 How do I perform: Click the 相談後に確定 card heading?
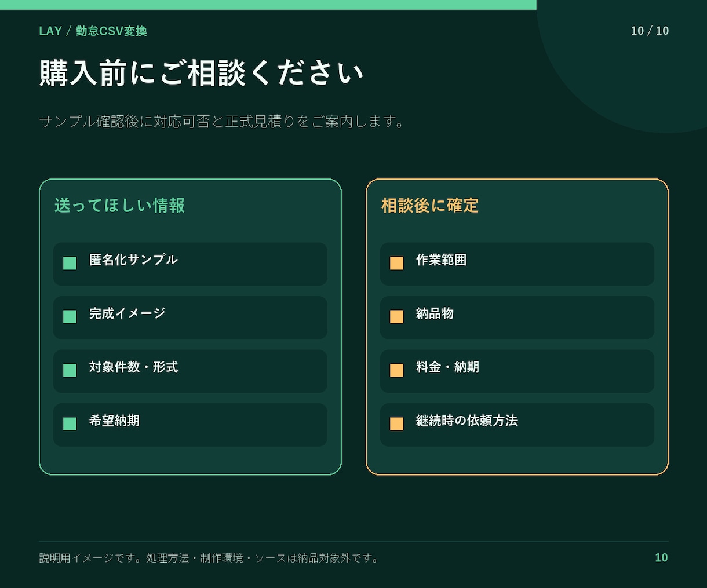click(x=430, y=206)
